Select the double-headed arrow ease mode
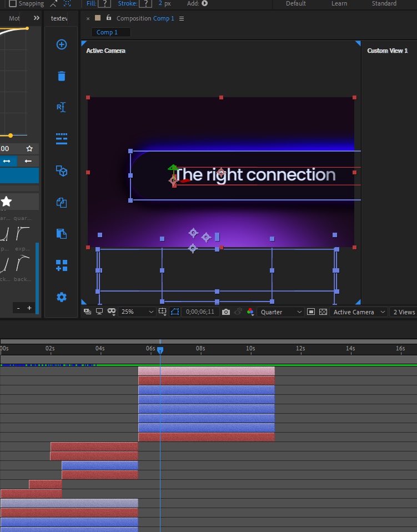Image resolution: width=417 pixels, height=532 pixels. [7, 161]
